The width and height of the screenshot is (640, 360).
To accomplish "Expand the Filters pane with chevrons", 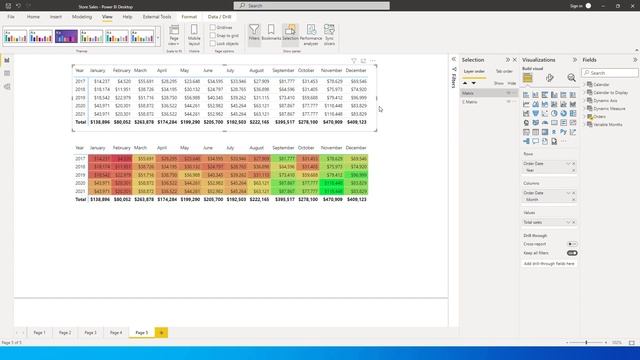I will [453, 60].
